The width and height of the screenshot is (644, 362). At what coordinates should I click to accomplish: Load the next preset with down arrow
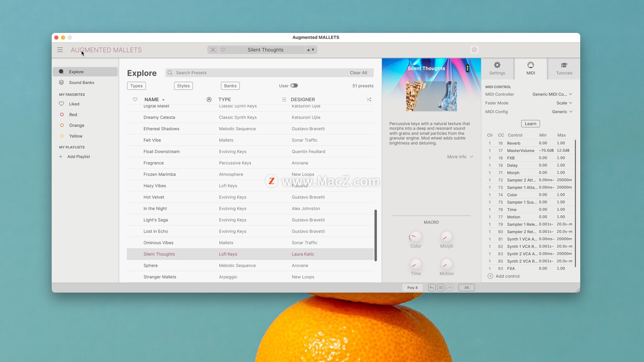(313, 50)
